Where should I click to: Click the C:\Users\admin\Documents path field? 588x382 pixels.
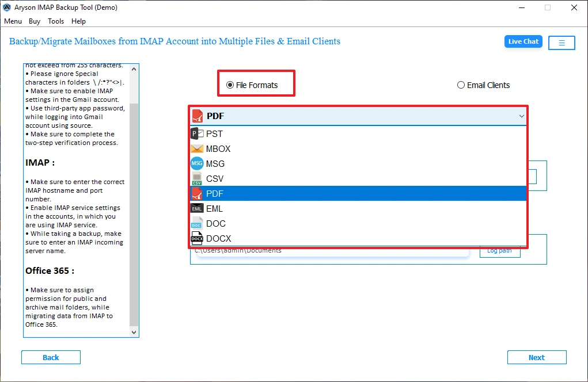tap(331, 250)
